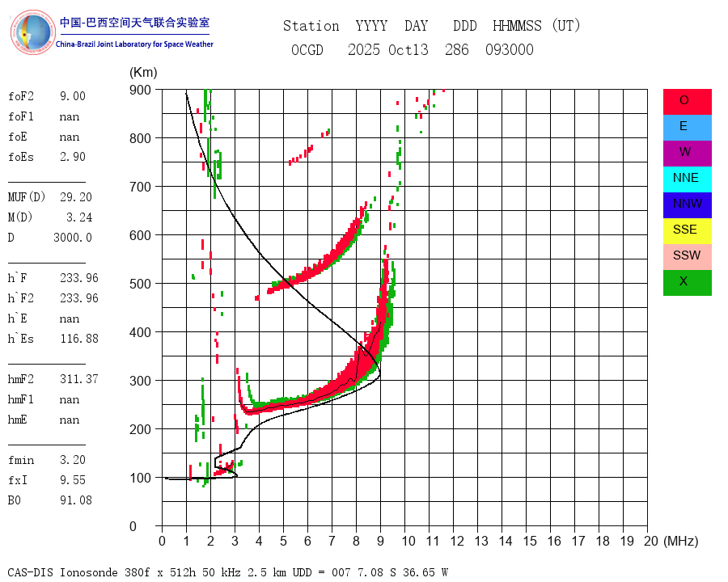Click the 15 MHz frequency axis label
The height and width of the screenshot is (582, 728).
530,541
